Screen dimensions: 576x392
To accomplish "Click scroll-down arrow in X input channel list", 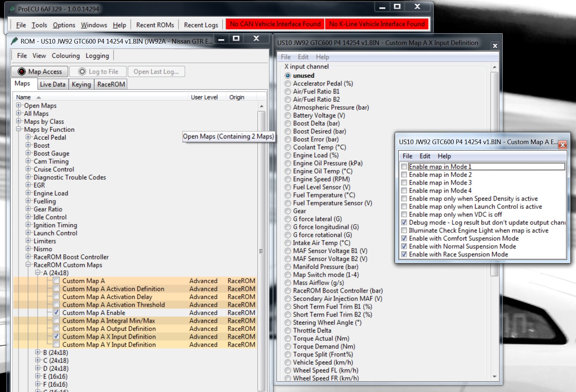I will pyautogui.click(x=495, y=376).
